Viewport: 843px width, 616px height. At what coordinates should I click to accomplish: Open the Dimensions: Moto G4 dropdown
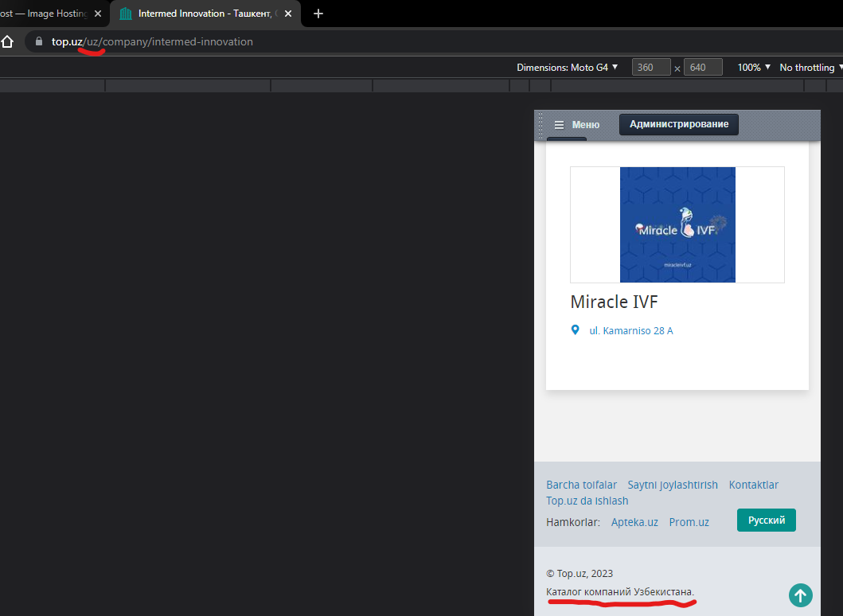pos(568,67)
